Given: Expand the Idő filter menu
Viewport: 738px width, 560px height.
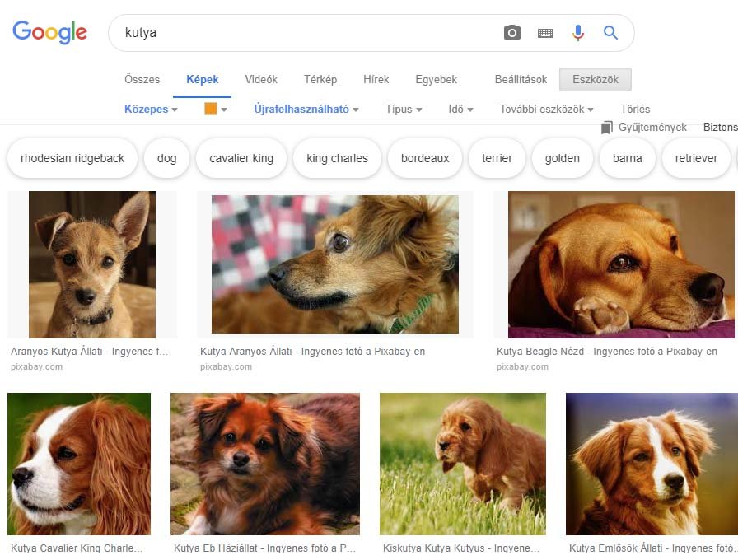Looking at the screenshot, I should tap(459, 108).
